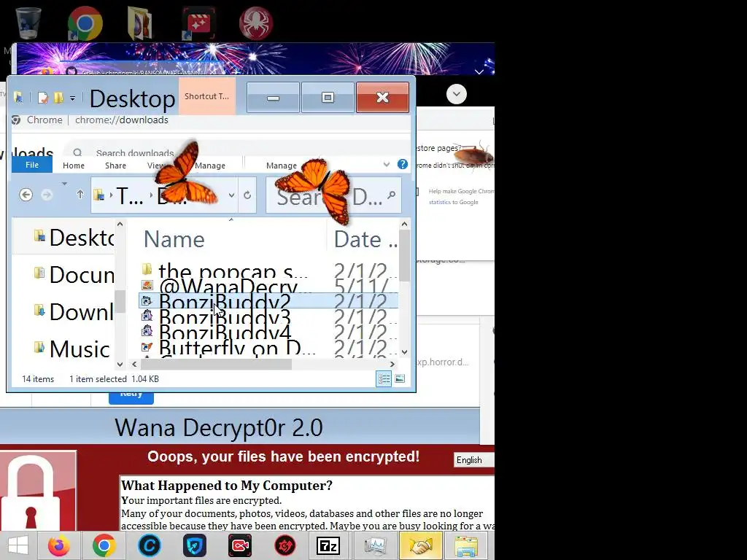Select the @WanaDecry... file
This screenshot has width=747, height=560.
pyautogui.click(x=268, y=286)
